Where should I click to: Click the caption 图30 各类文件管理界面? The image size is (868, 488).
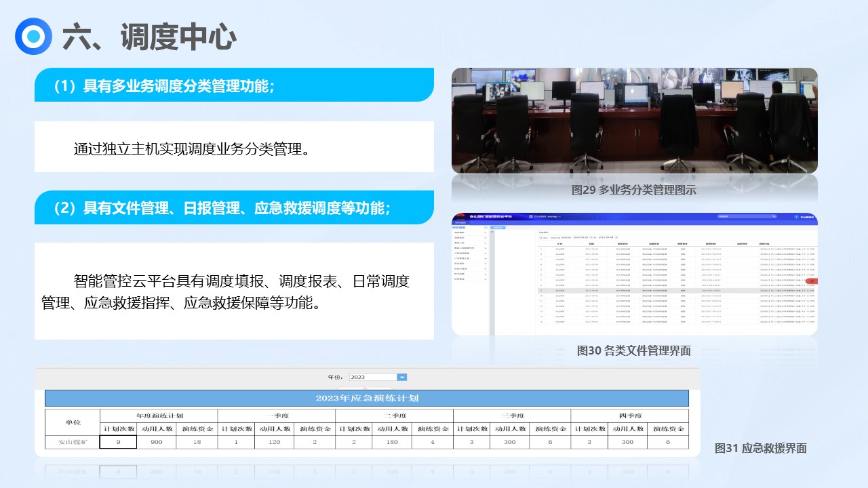(x=634, y=350)
